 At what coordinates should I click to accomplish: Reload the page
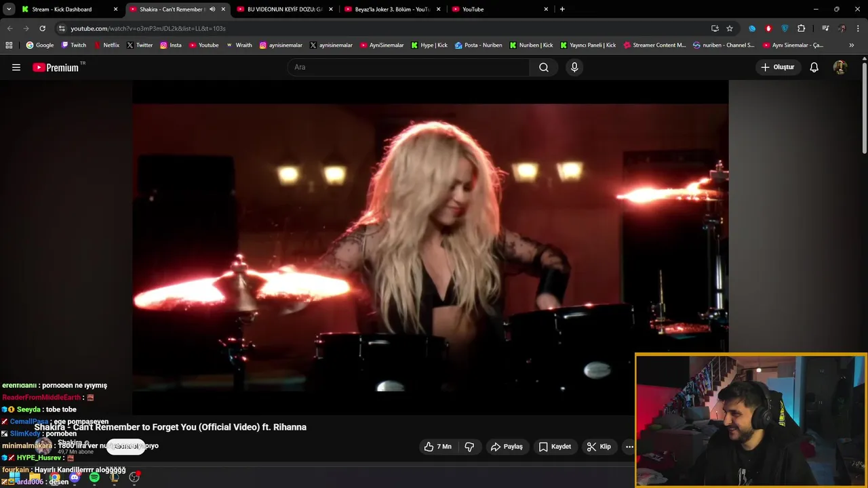coord(42,28)
